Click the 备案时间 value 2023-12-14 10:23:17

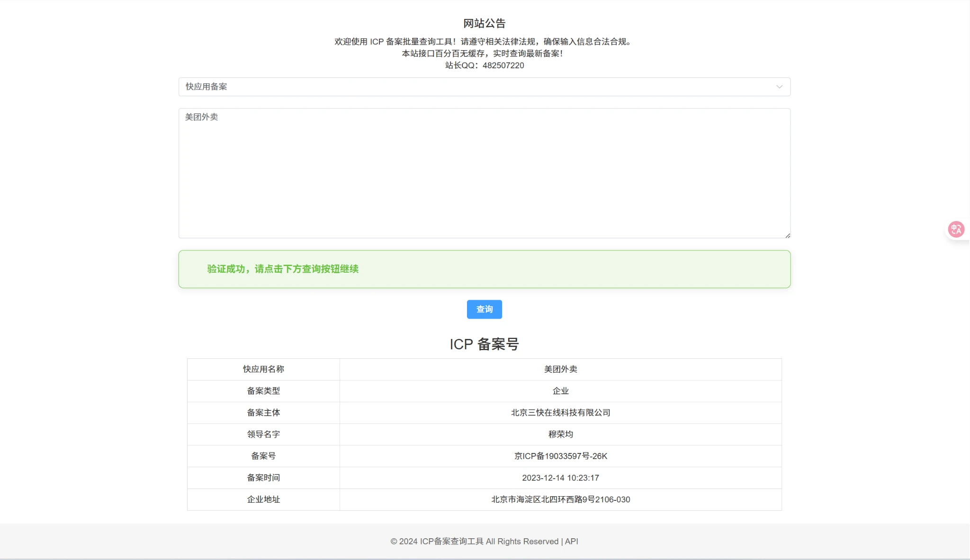pos(560,478)
